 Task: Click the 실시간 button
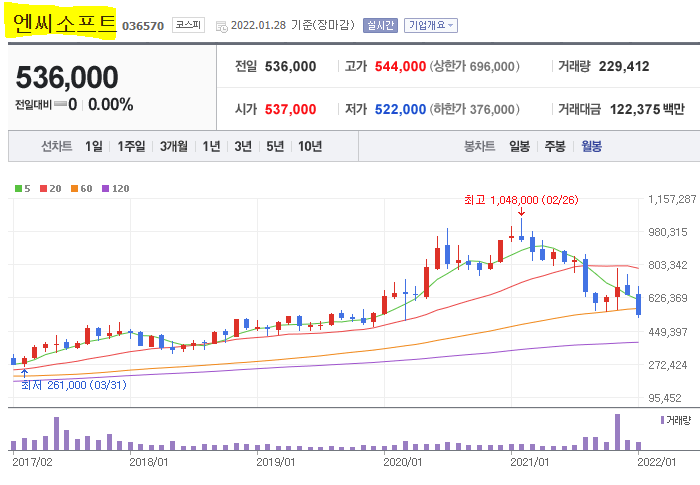click(380, 25)
